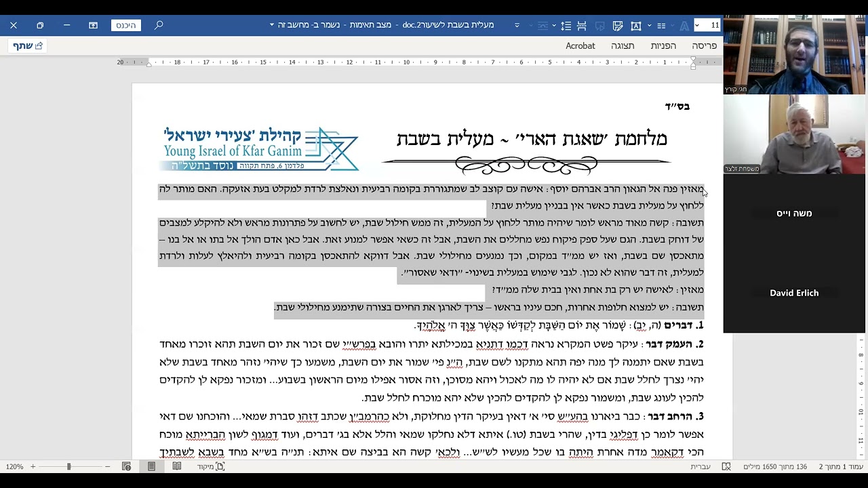The image size is (868, 488).
Task: Click the text box icon in toolbar
Action: (636, 26)
